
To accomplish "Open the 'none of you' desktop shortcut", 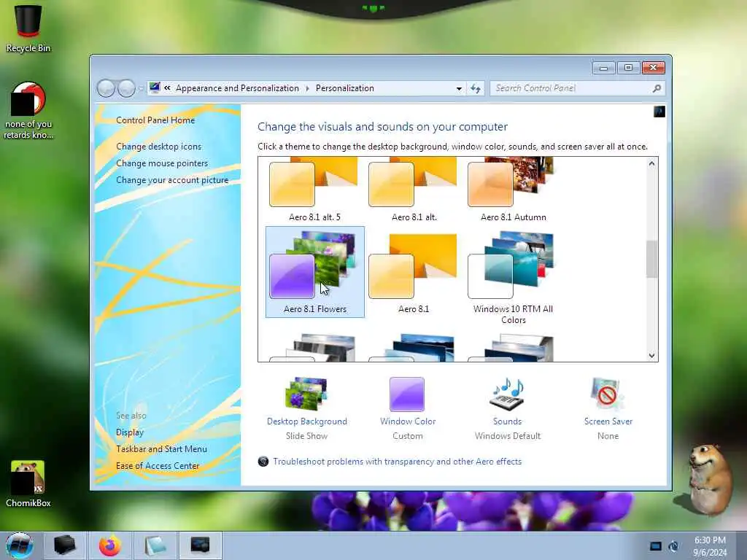I will point(28,111).
